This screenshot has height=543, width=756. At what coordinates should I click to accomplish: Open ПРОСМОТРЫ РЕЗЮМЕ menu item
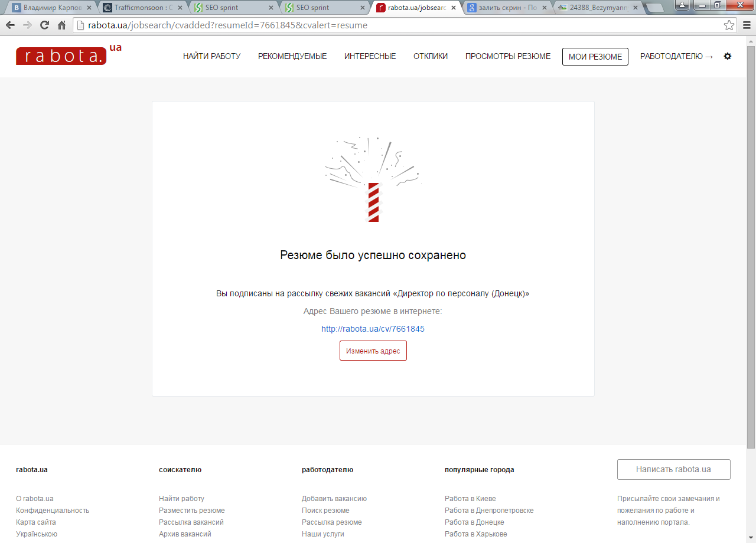click(508, 57)
